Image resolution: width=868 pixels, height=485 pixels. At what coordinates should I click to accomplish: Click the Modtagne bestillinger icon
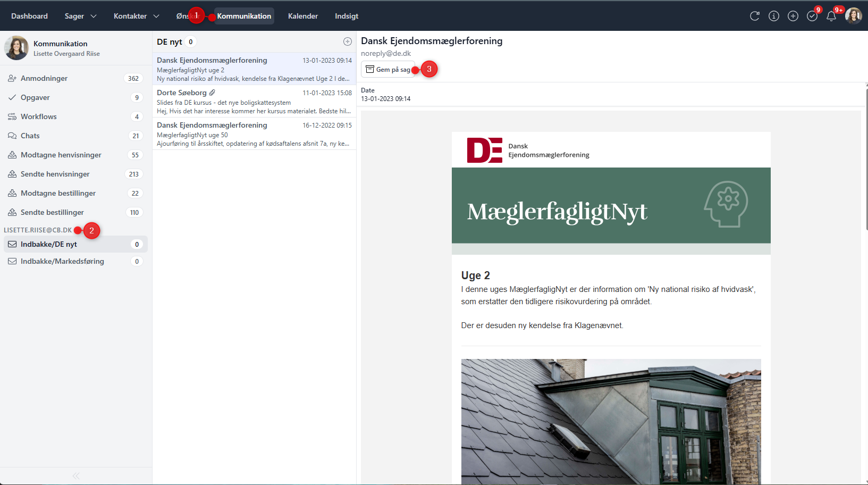click(x=12, y=193)
